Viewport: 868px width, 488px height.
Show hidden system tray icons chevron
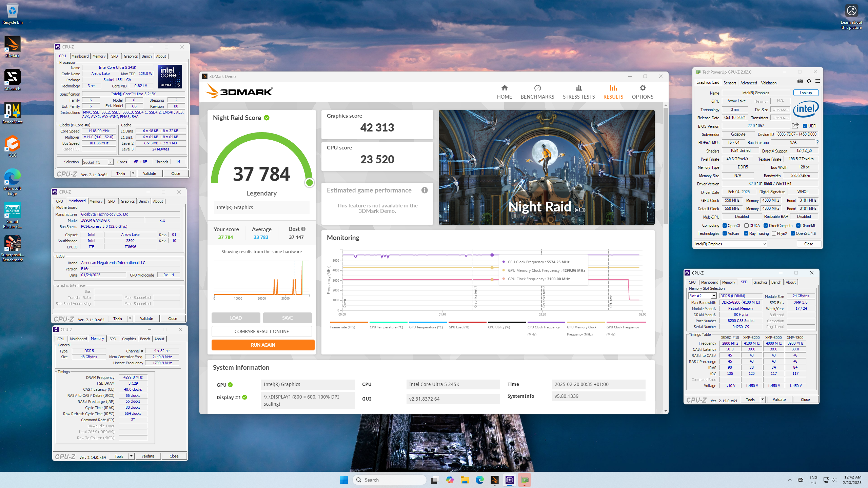(790, 480)
